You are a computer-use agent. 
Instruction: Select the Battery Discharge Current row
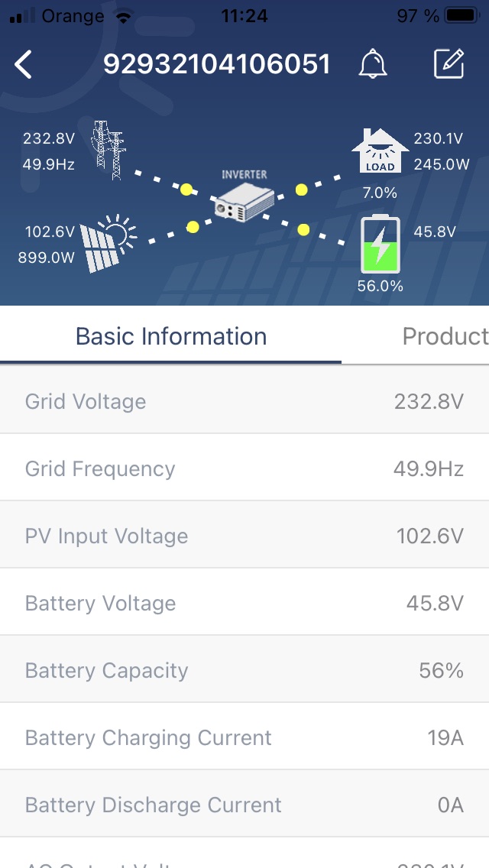point(244,805)
